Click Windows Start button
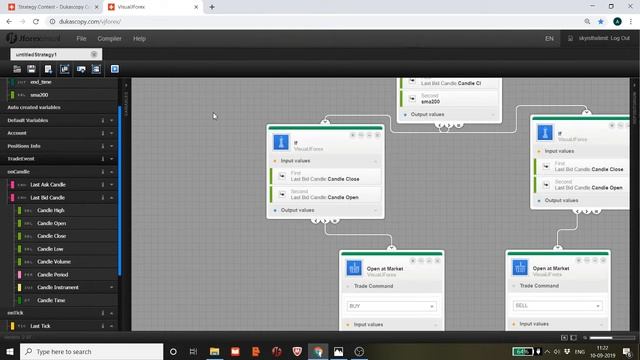This screenshot has width=640, height=360. tap(9, 351)
